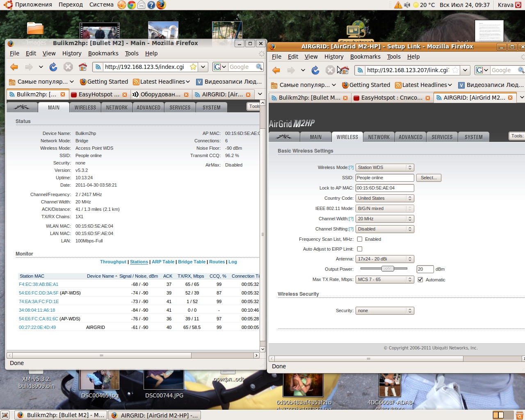This screenshot has width=525, height=420.
Task: Click the Stop icon in the Bulikm2hp Firefox window
Action: pos(68,67)
